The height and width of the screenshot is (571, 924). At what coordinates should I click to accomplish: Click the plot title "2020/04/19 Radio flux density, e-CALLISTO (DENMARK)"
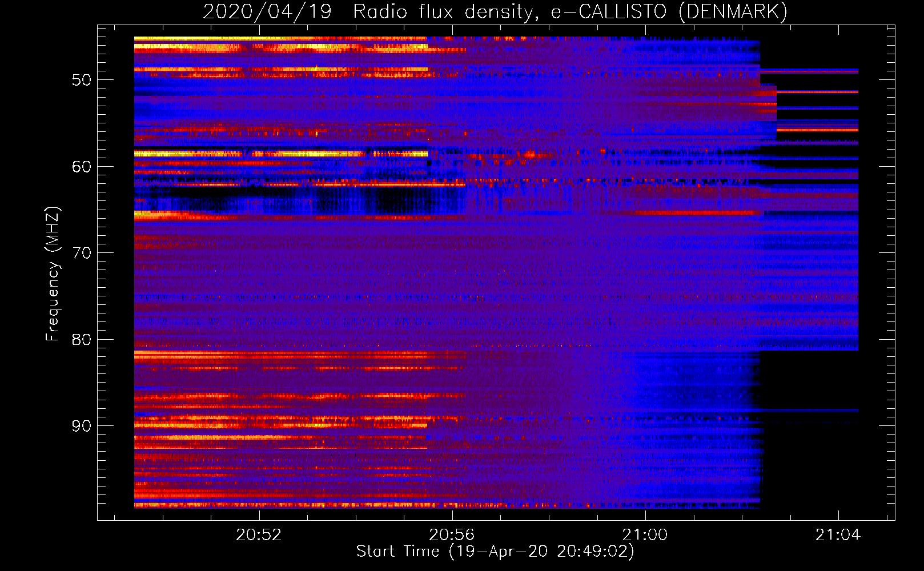point(495,11)
